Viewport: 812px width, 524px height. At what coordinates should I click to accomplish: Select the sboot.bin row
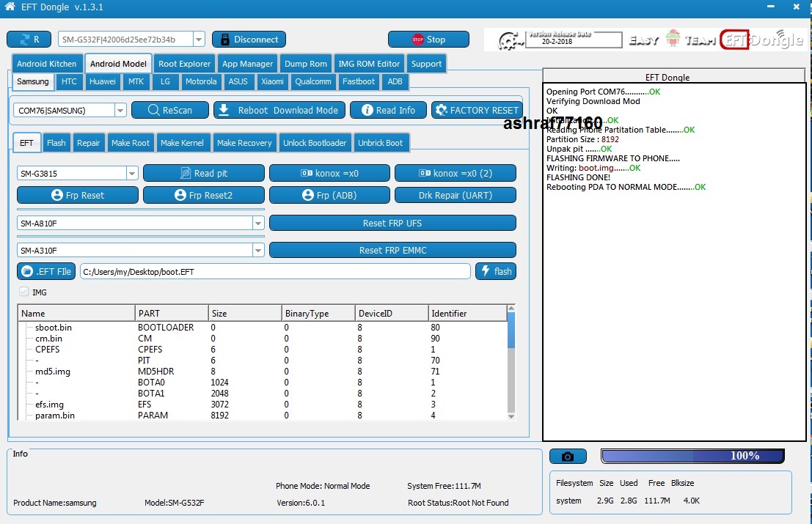(x=263, y=328)
